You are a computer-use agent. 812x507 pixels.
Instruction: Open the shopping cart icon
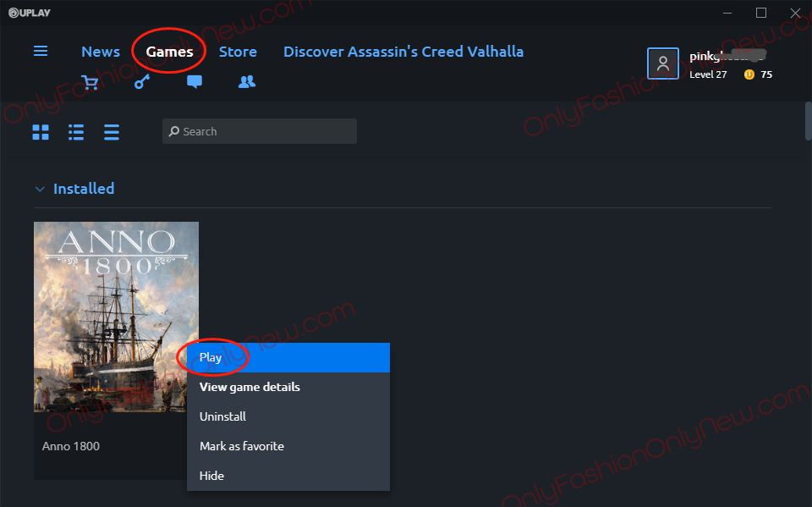point(90,82)
